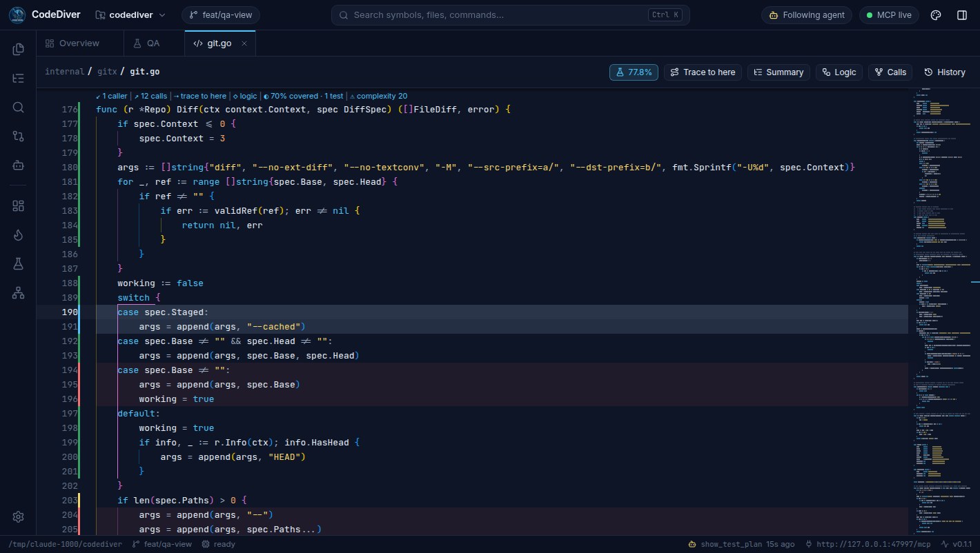Open the settings gear icon

point(19,516)
